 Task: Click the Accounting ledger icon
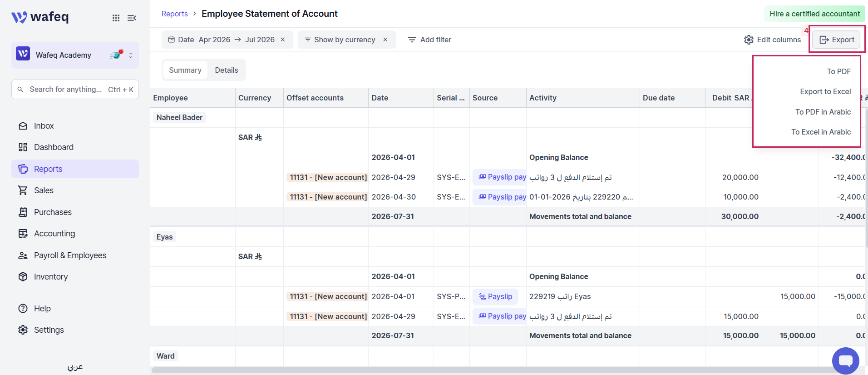(23, 234)
